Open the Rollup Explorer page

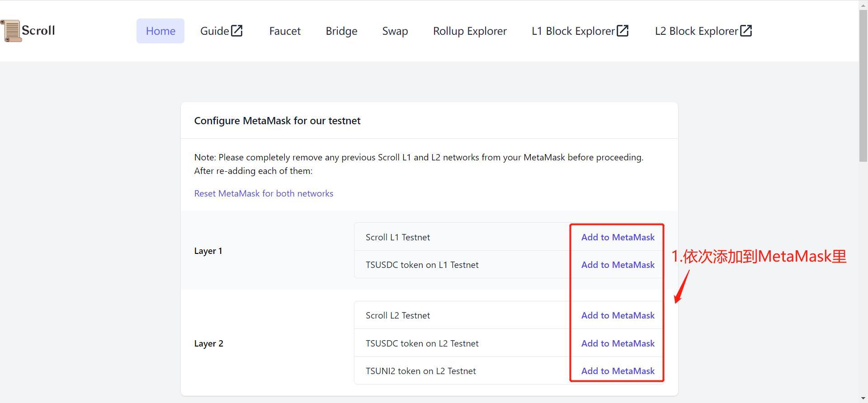(470, 31)
